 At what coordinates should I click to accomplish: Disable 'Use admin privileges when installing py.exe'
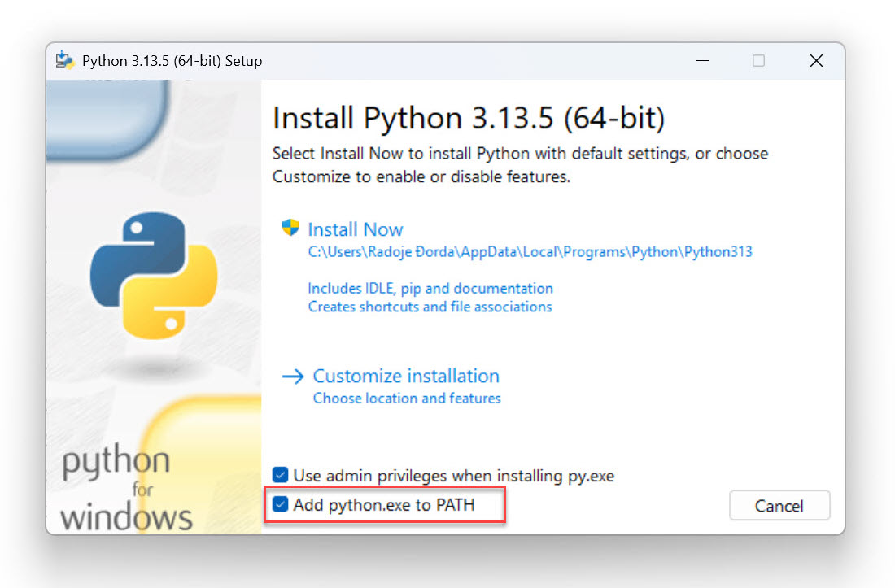281,474
